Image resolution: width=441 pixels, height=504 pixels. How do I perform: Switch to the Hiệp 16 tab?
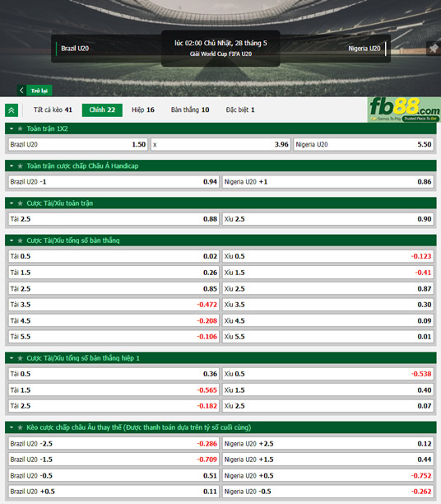tap(143, 110)
